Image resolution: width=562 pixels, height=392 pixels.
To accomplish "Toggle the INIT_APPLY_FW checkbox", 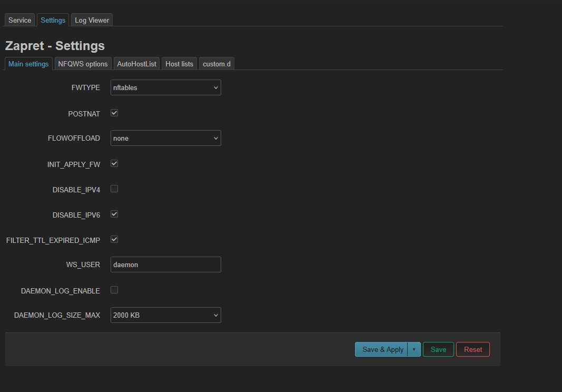I will [114, 163].
